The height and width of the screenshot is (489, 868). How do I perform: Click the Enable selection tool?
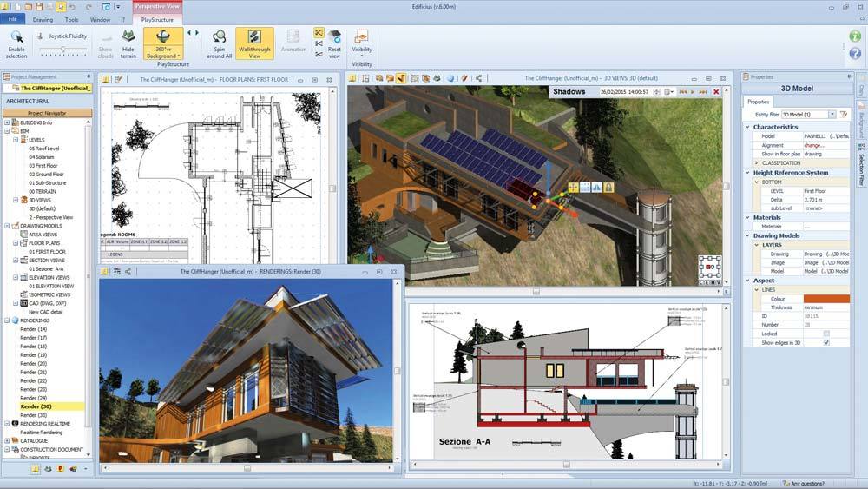click(16, 43)
